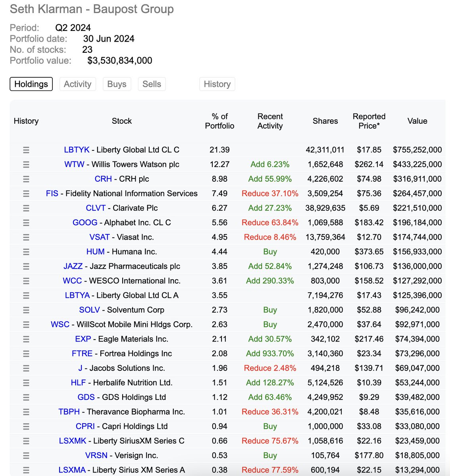Open history icon for WCC row
Viewport: 450px width, 476px height.
[26, 281]
